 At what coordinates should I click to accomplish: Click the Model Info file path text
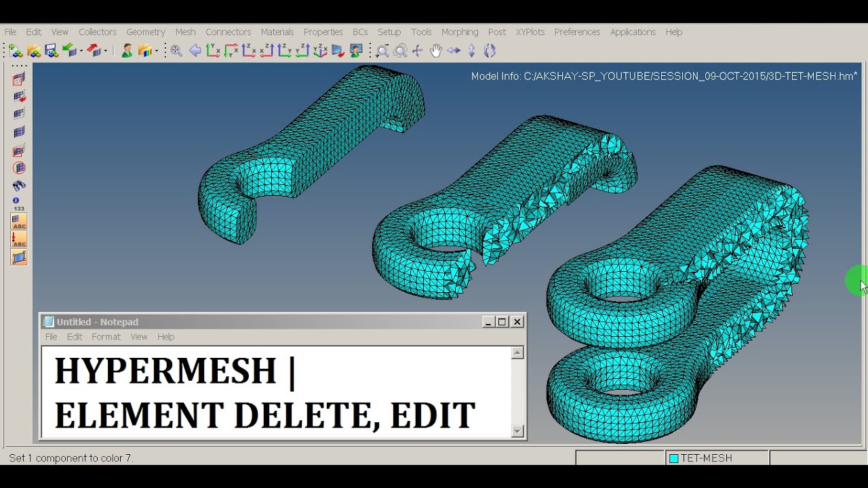pos(665,77)
